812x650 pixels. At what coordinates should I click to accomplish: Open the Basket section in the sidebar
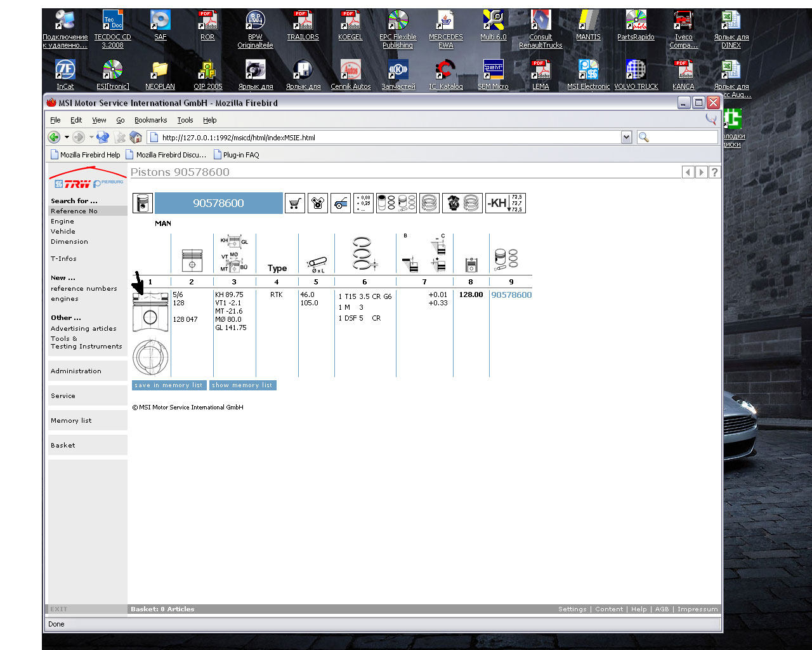pyautogui.click(x=88, y=446)
